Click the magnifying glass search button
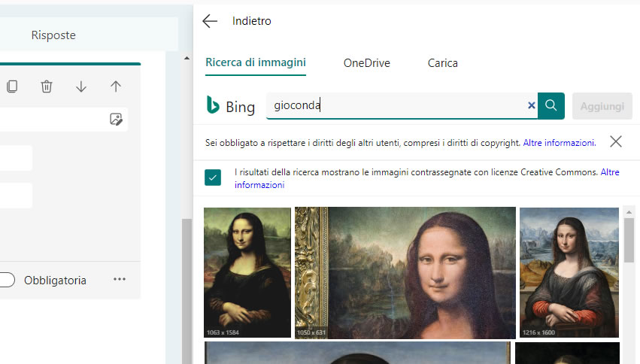This screenshot has height=364, width=640. click(551, 106)
